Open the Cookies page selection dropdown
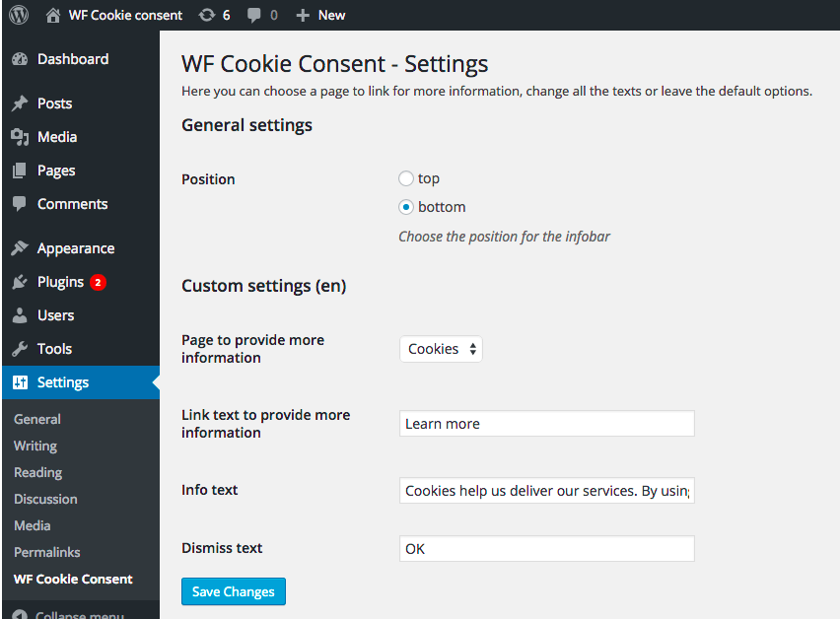 441,348
